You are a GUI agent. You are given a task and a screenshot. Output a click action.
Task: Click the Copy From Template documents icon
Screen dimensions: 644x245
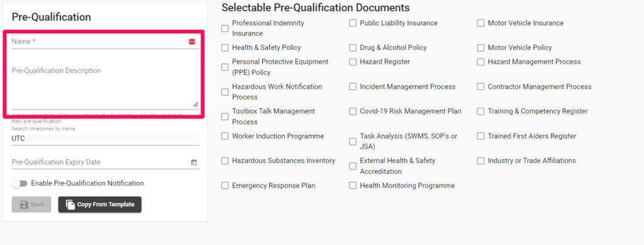point(70,205)
